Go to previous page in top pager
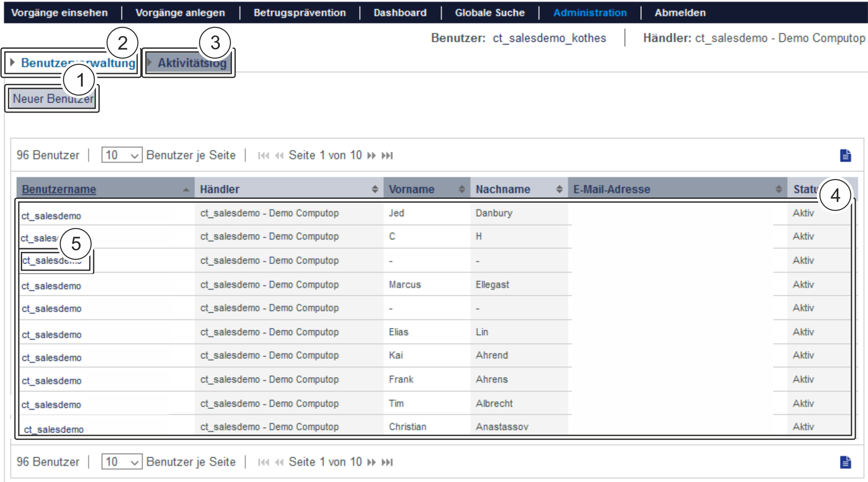Viewport: 868px width, 482px height. [x=279, y=156]
